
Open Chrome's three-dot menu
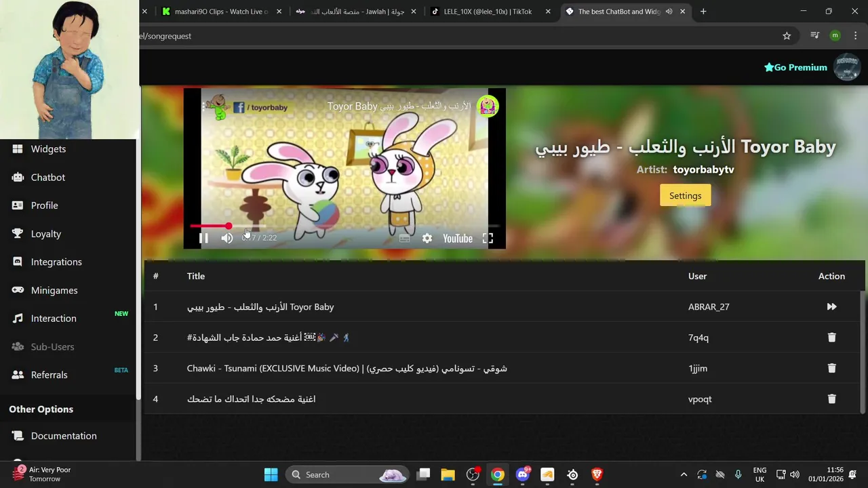tap(855, 36)
